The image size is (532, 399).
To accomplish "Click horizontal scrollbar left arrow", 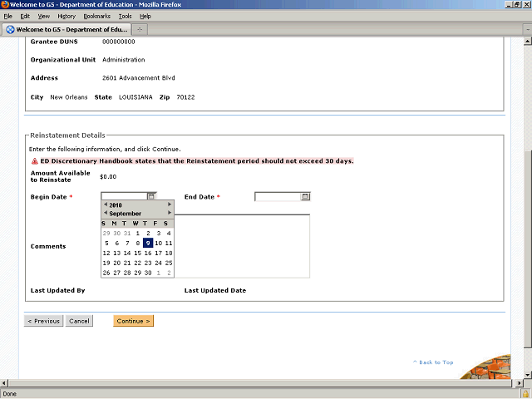I will click(x=3, y=383).
